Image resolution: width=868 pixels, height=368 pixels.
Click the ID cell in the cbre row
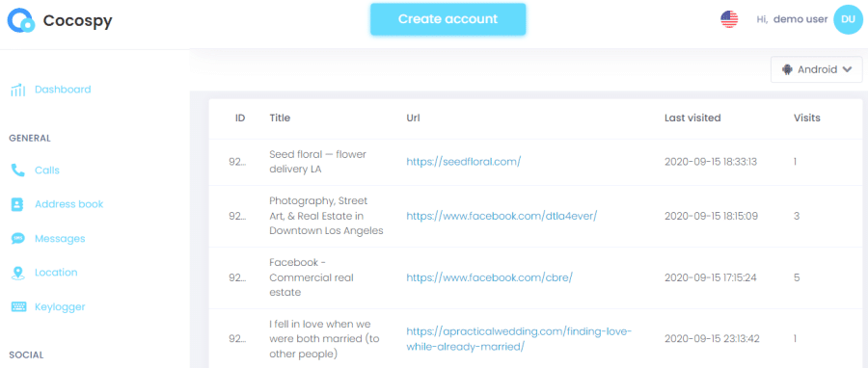[x=237, y=277]
